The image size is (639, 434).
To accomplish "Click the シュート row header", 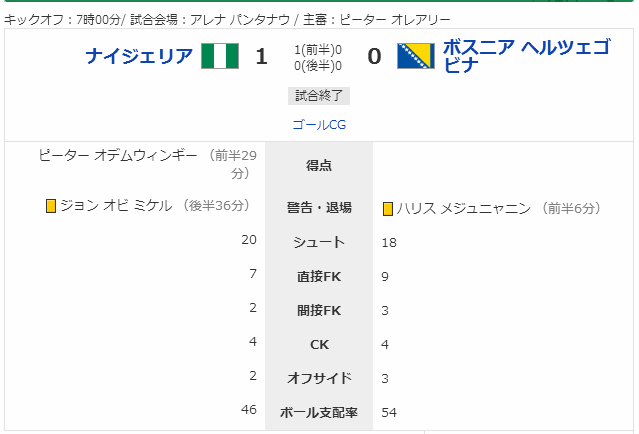I will [319, 242].
